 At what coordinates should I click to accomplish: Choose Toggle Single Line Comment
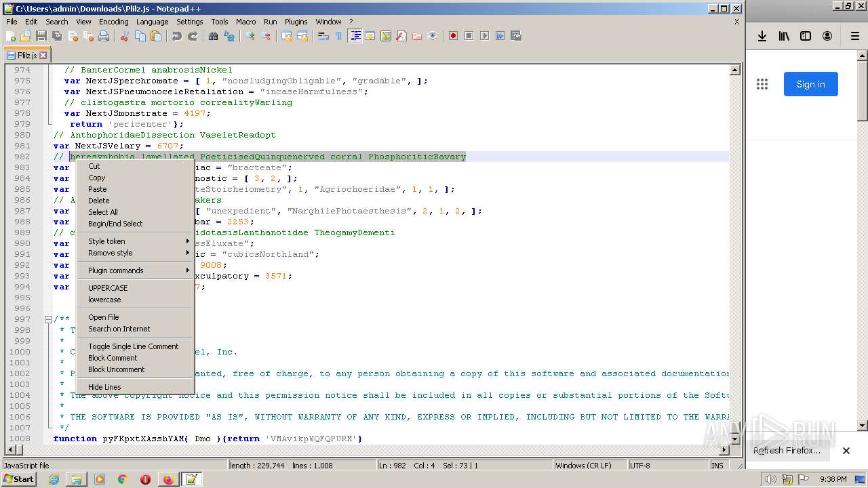point(135,346)
